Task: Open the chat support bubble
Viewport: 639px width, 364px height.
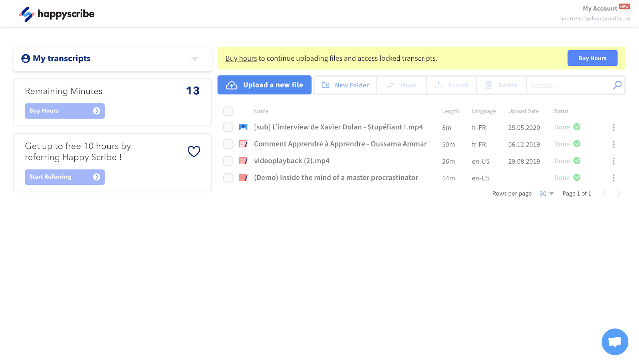Action: coord(615,342)
